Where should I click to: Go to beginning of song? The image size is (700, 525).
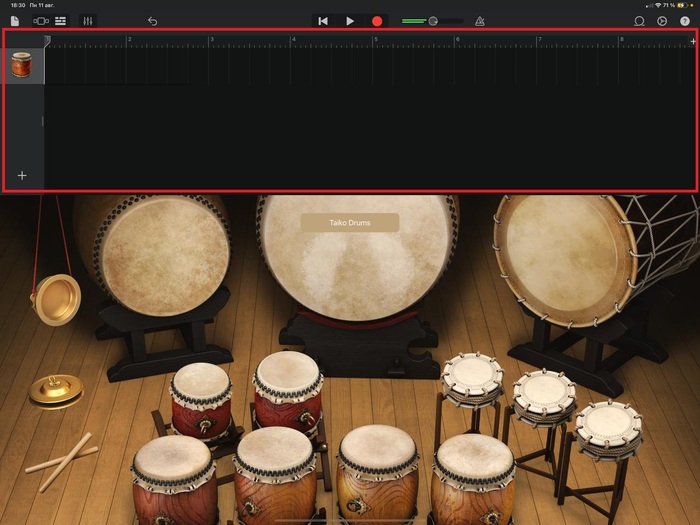click(x=323, y=21)
